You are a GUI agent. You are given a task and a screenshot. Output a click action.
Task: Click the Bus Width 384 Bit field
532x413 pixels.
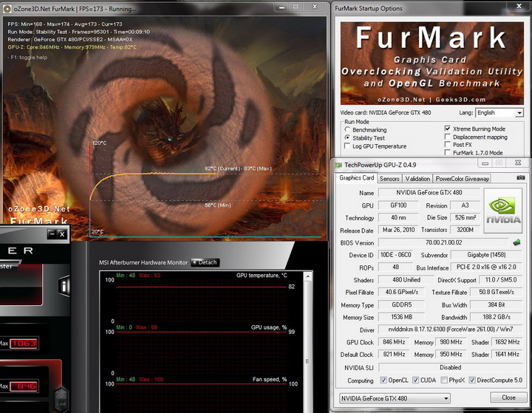[497, 304]
